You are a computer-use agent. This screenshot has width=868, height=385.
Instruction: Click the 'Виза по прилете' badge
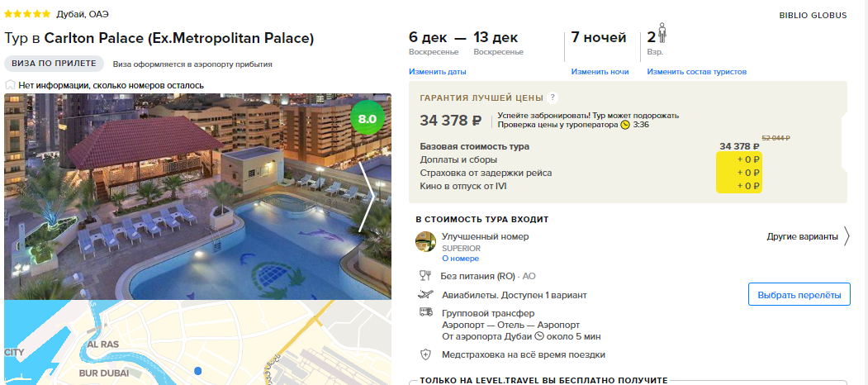click(x=55, y=64)
